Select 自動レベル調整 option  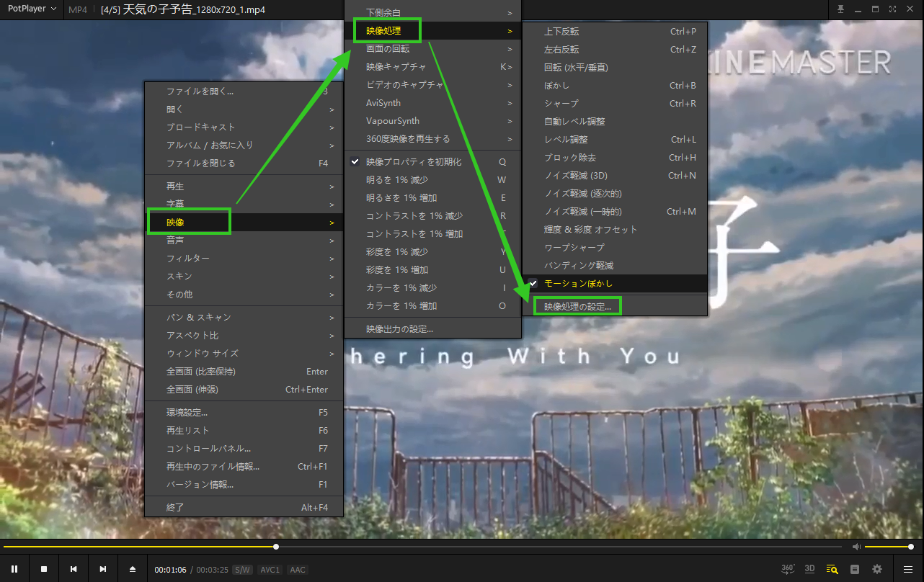click(615, 121)
